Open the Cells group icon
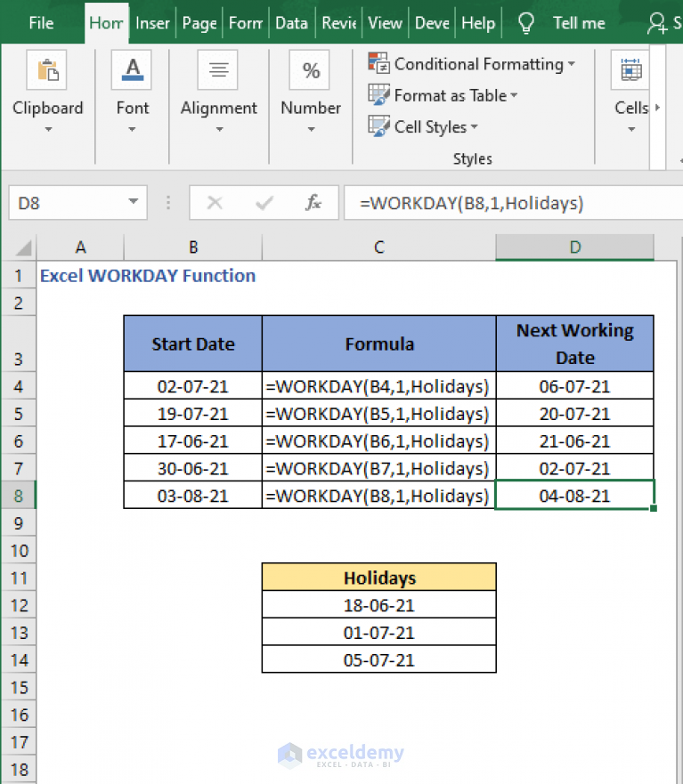 tap(631, 70)
